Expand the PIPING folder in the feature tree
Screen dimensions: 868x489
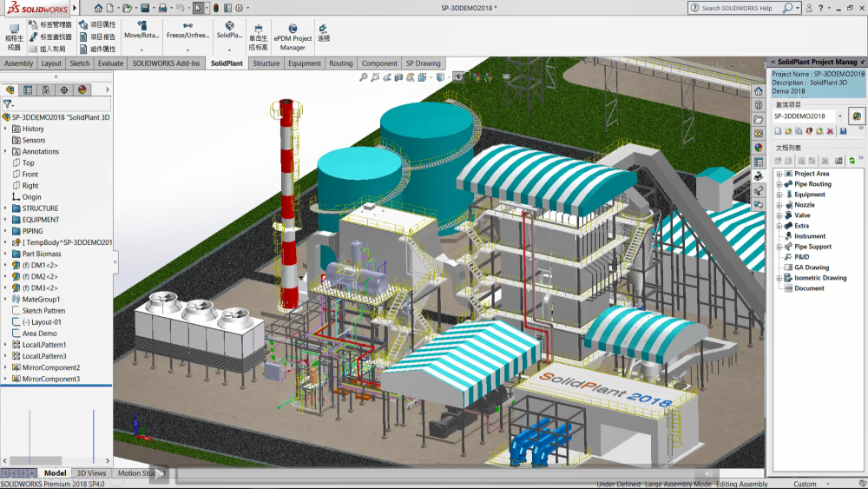tap(5, 231)
